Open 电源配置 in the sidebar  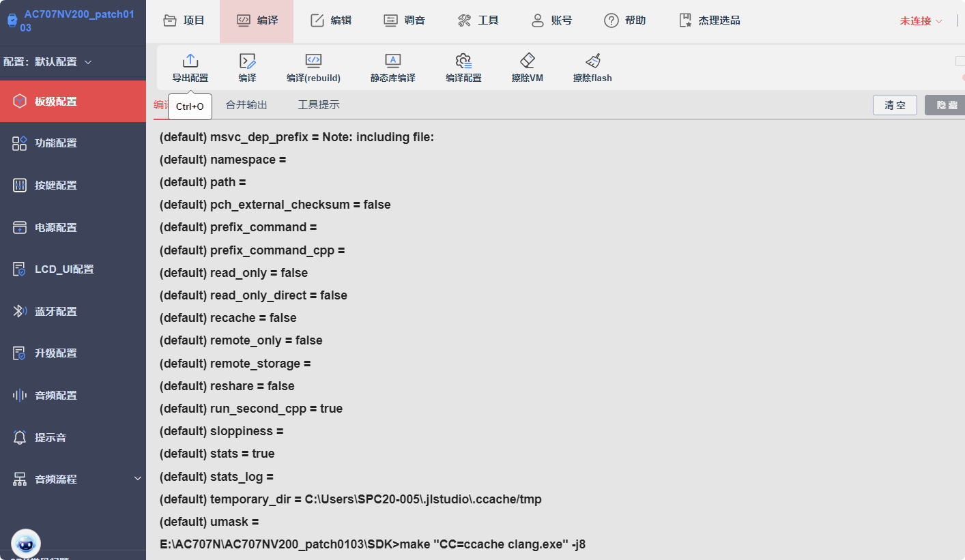(73, 228)
